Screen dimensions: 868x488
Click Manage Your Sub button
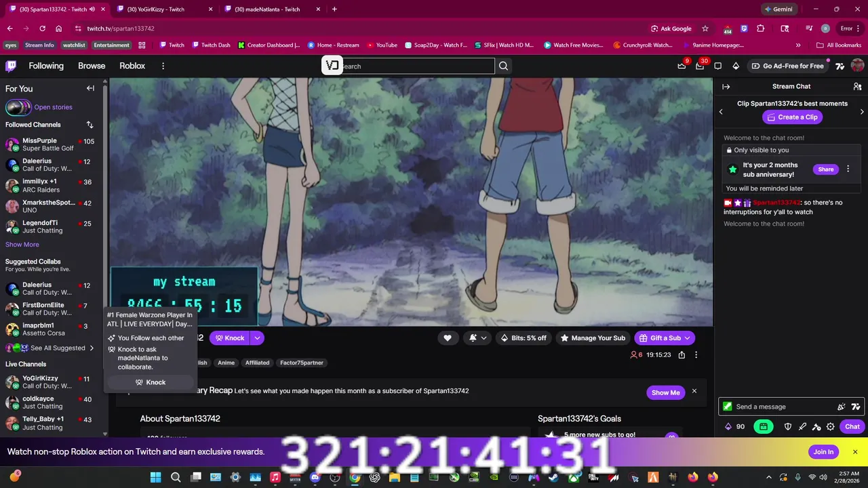pos(592,338)
